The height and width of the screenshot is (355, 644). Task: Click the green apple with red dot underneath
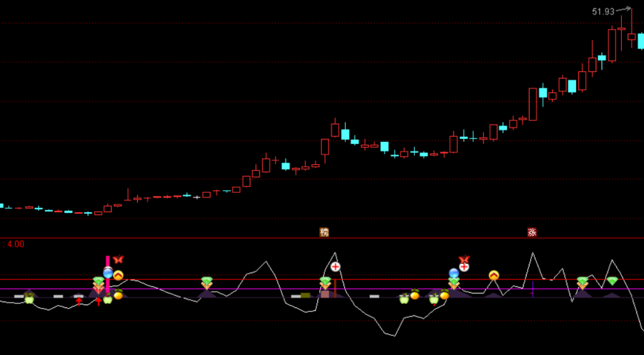pyautogui.click(x=434, y=299)
